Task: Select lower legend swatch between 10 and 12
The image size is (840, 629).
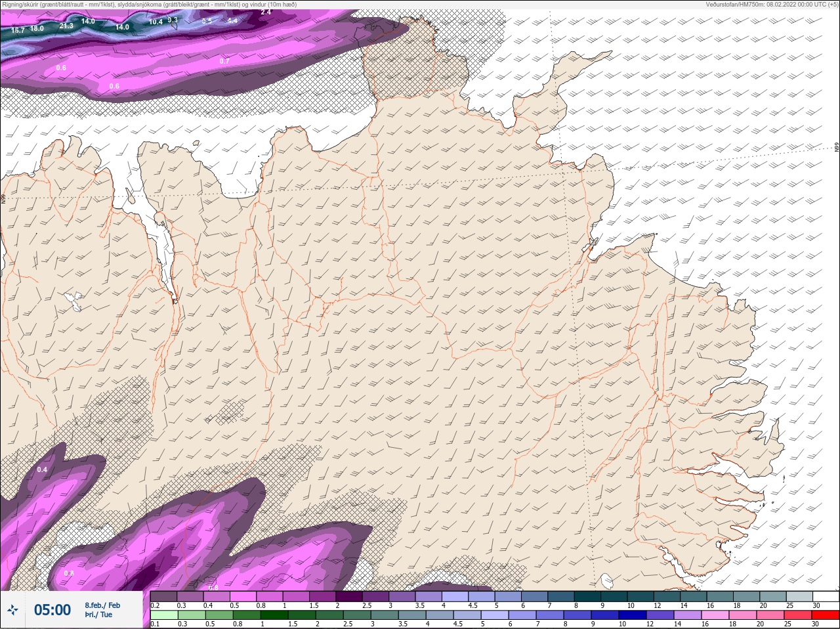Action: (633, 615)
